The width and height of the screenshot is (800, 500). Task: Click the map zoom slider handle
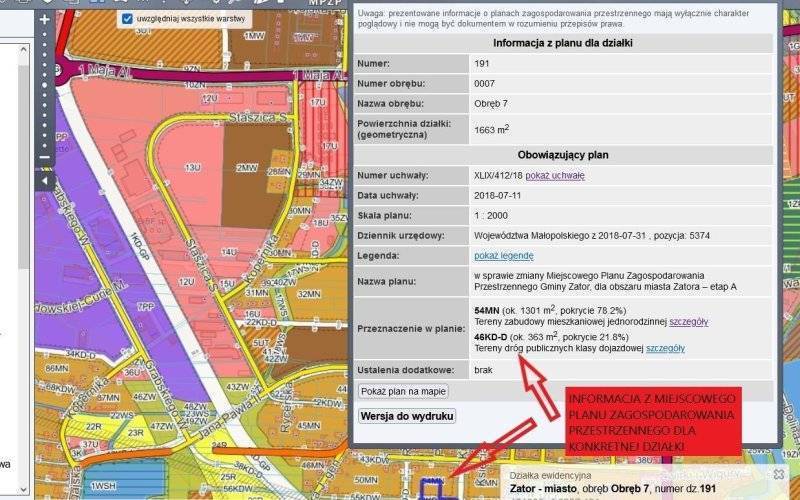pos(44,85)
